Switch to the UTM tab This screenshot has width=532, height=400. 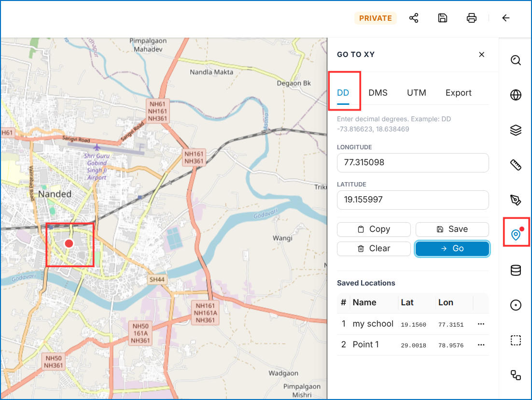coord(416,93)
